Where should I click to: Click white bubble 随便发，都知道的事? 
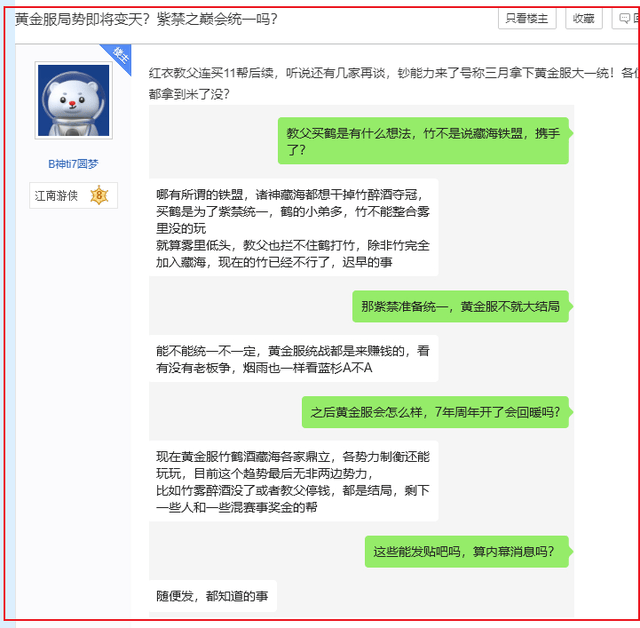click(x=213, y=596)
